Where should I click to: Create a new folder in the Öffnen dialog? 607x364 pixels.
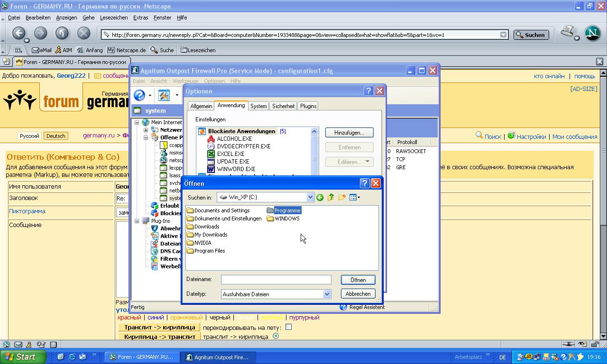(x=342, y=197)
